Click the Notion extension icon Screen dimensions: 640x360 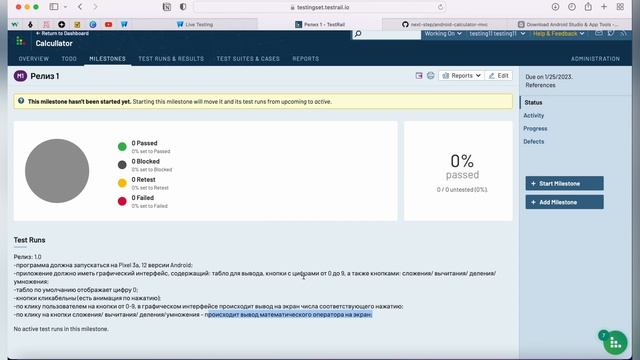coord(167,7)
